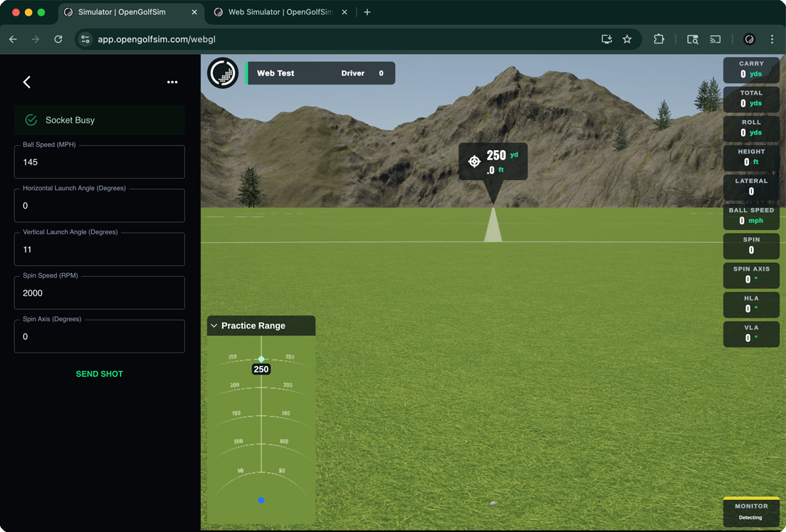The height and width of the screenshot is (532, 786).
Task: Reload the page
Action: click(x=58, y=39)
